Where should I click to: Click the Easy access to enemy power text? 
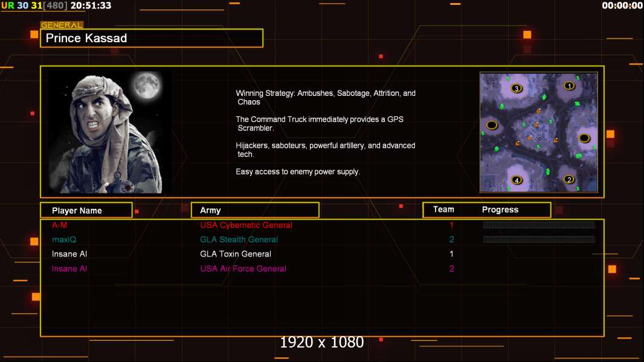click(298, 172)
